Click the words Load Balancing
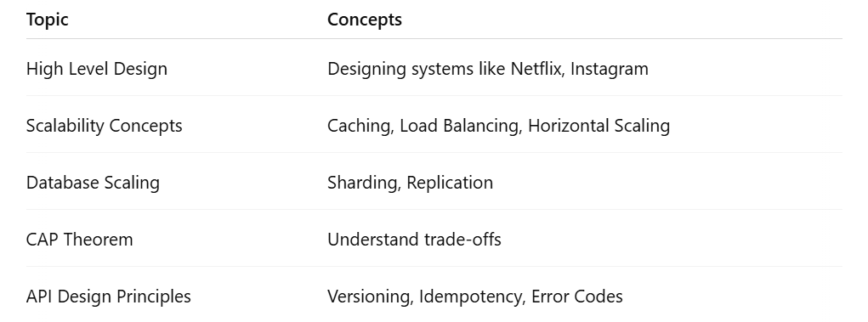868x322 pixels. (460, 126)
